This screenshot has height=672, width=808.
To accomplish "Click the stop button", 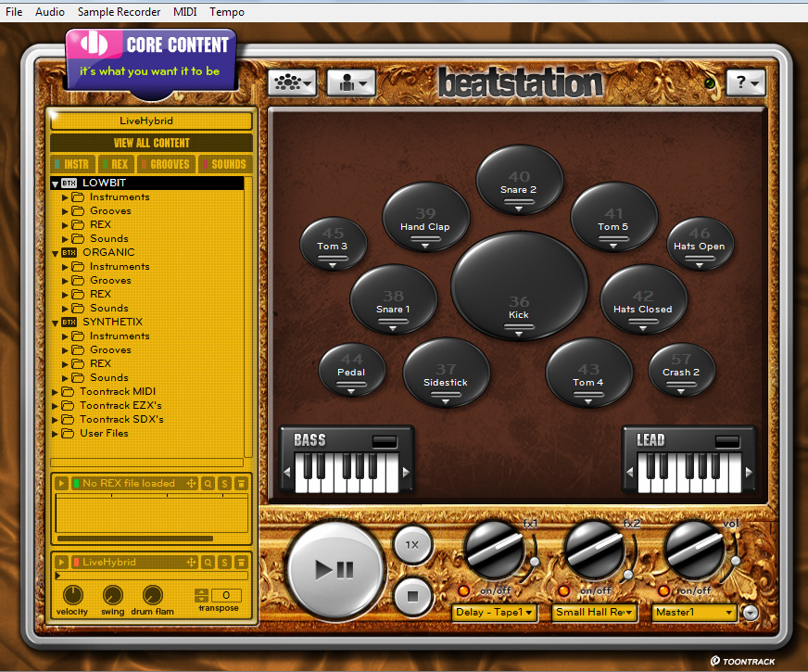I will (x=412, y=596).
